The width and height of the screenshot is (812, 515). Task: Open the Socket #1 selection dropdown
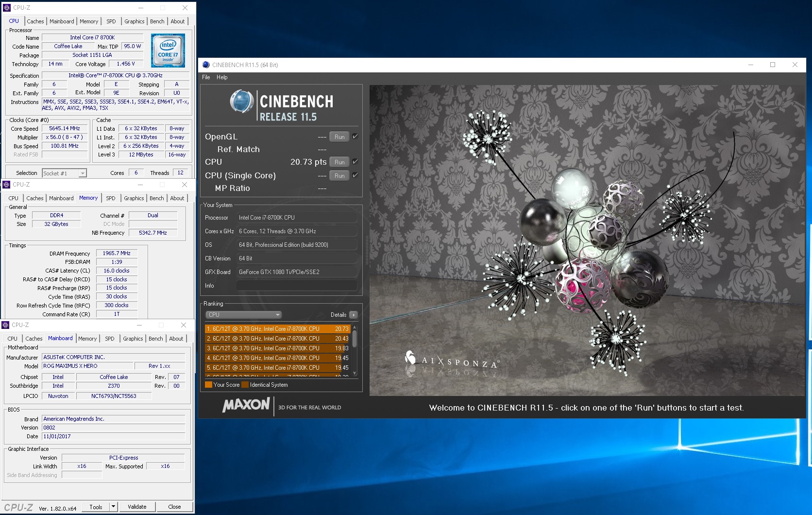64,173
